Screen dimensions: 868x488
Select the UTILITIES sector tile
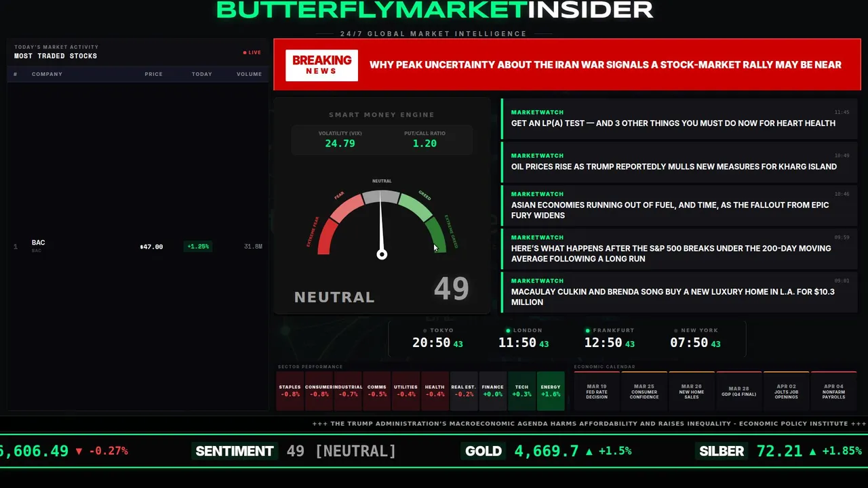point(406,390)
